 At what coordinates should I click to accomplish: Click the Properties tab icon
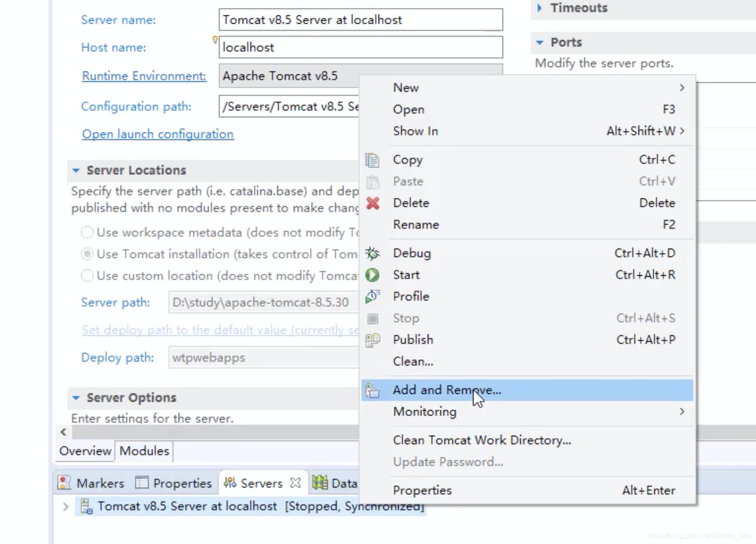141,483
